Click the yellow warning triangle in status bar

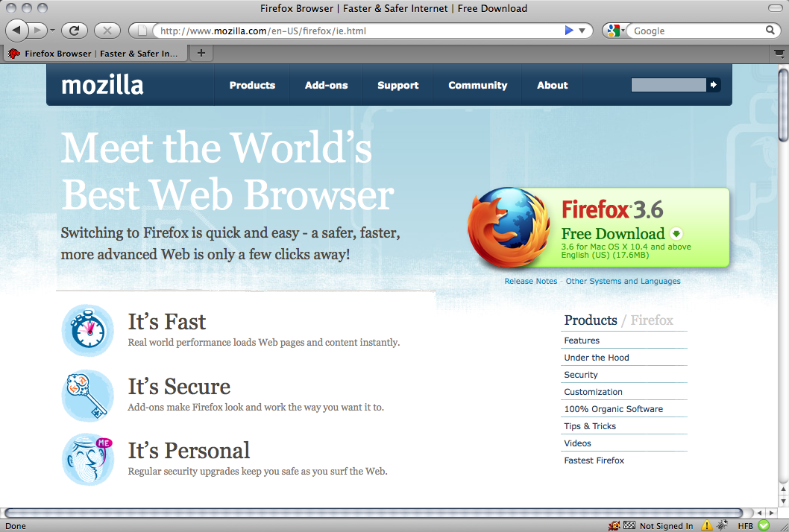[x=706, y=525]
